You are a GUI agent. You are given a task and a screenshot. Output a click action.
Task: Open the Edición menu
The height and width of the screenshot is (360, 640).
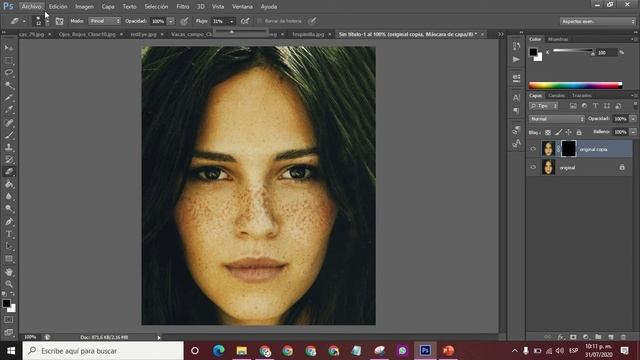click(x=58, y=7)
